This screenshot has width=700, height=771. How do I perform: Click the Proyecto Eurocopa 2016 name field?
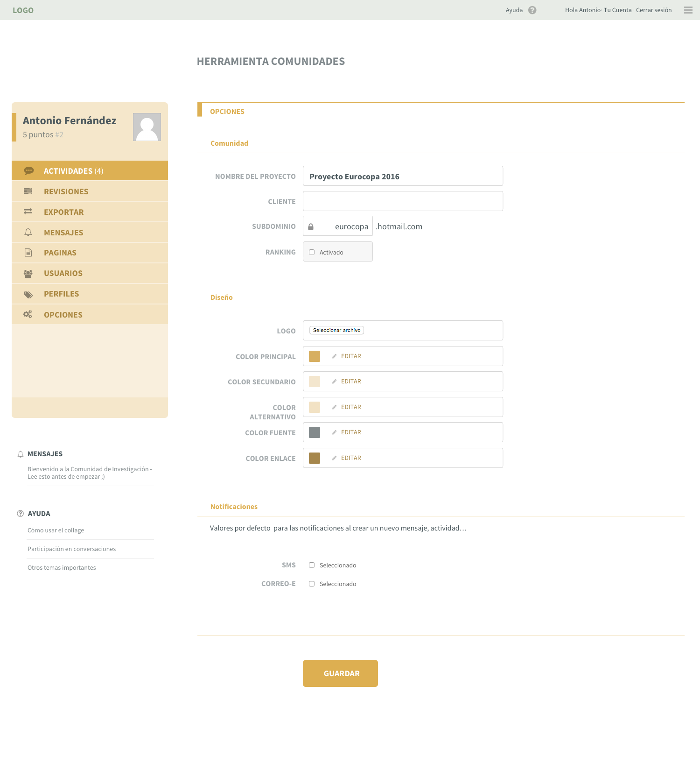[403, 177]
